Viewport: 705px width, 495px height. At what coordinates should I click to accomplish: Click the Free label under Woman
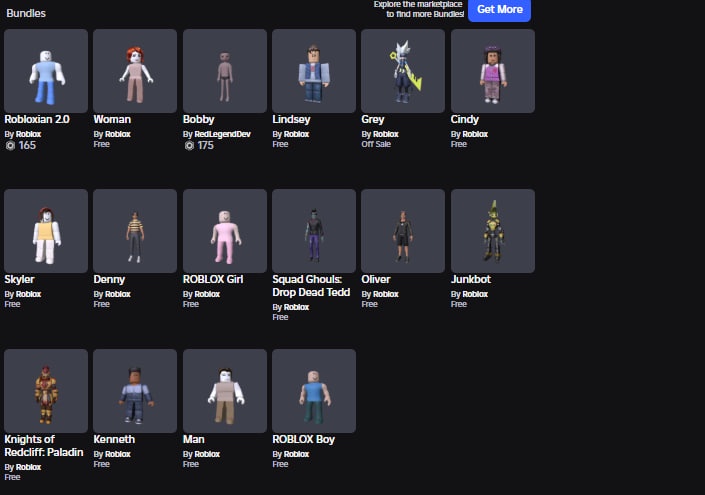(101, 144)
